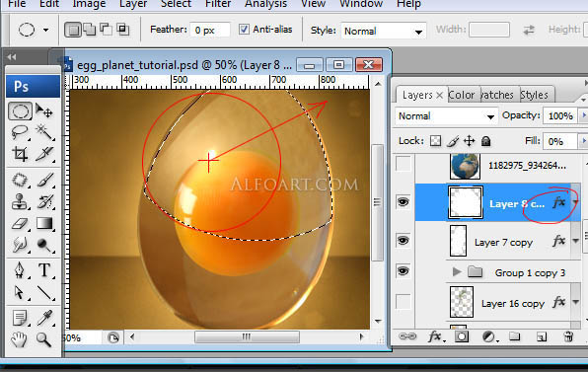
Task: Switch to the Styles tab
Action: click(x=535, y=95)
